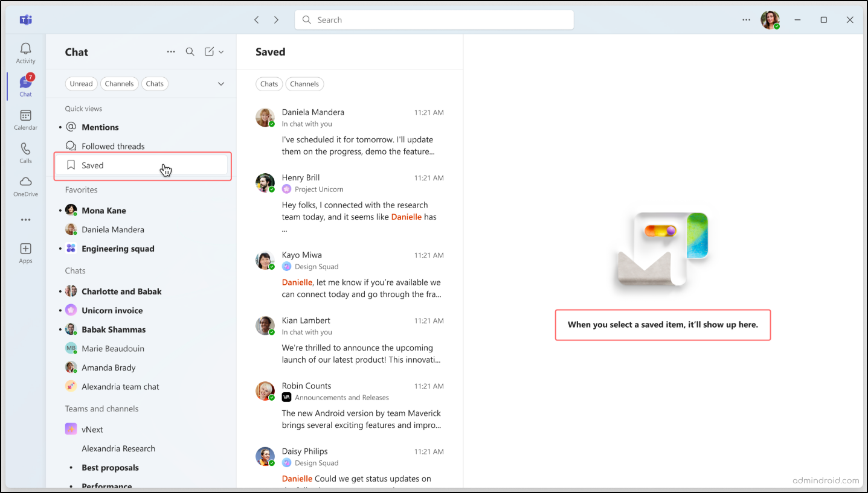Open the Chat panel ellipsis menu

[x=171, y=52]
